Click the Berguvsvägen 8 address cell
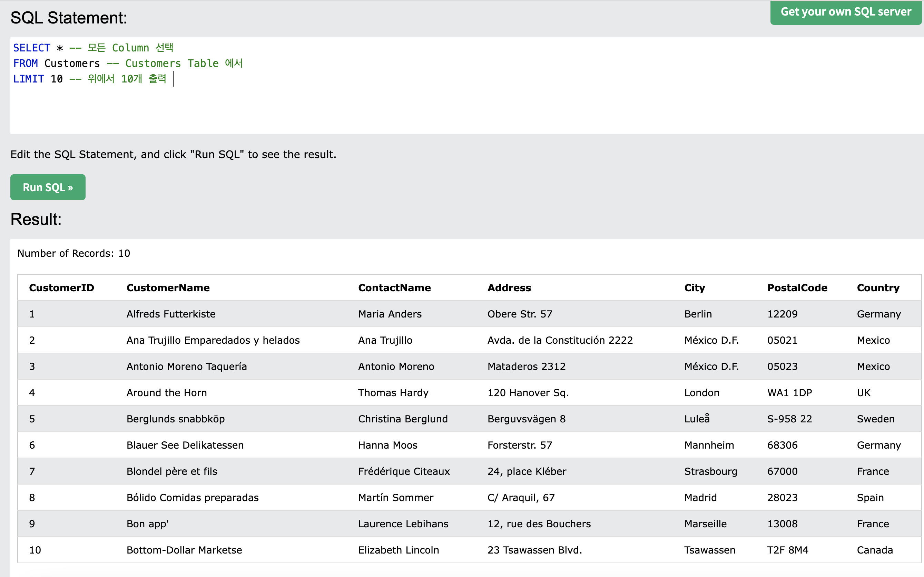924x577 pixels. [526, 419]
